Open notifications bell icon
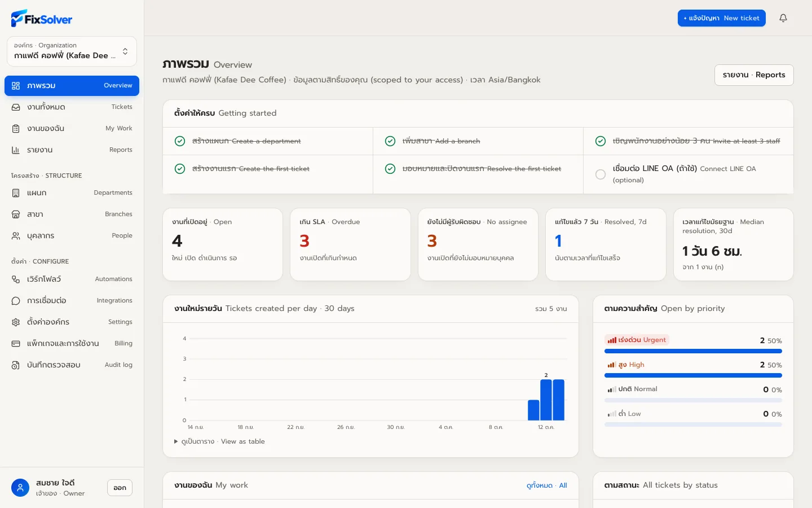 [x=783, y=18]
